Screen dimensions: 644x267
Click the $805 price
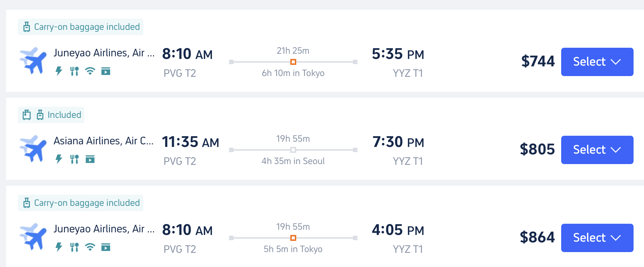pos(537,150)
